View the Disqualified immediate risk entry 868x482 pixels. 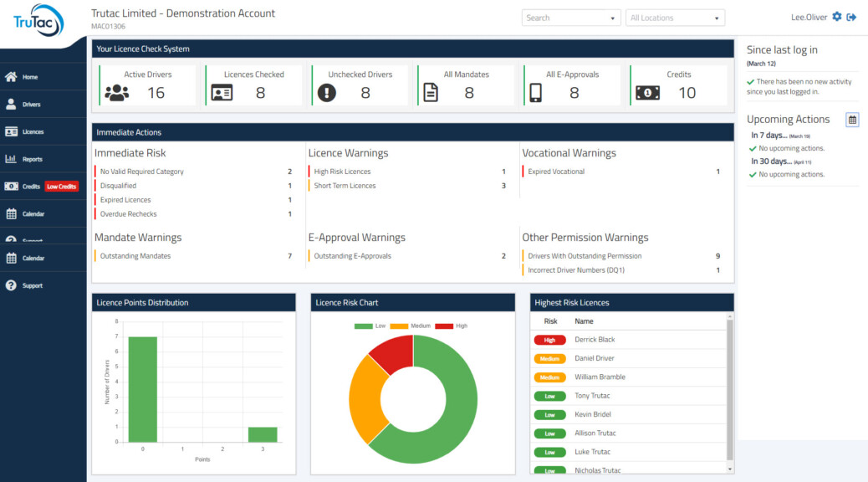(118, 186)
